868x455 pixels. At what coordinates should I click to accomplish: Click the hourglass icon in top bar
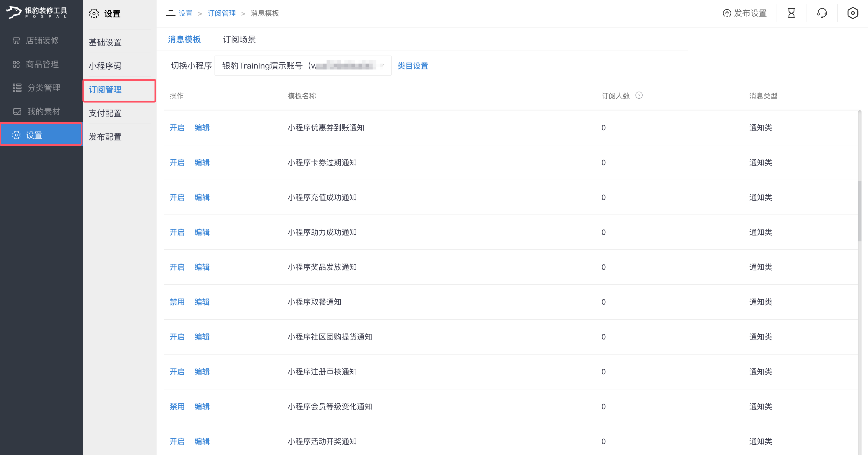[791, 13]
